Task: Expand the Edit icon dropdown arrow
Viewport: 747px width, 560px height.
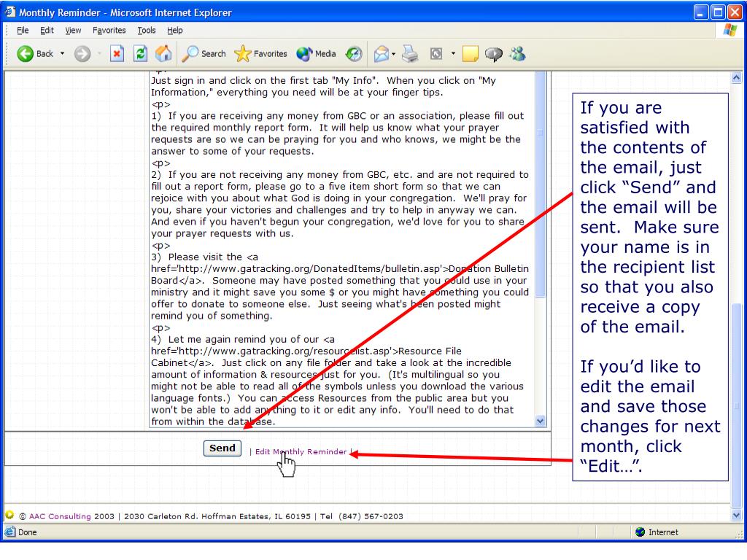Action: [x=453, y=54]
